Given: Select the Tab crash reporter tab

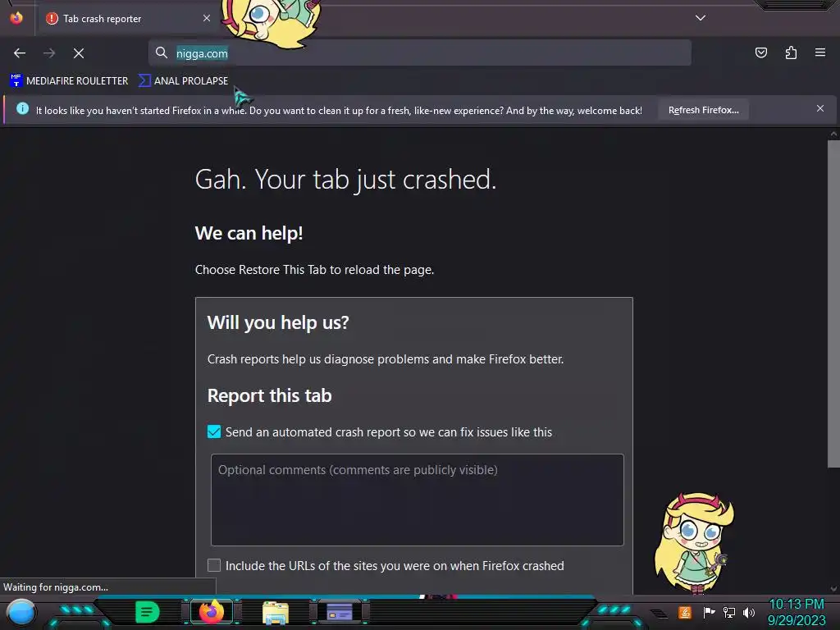Looking at the screenshot, I should click(128, 19).
